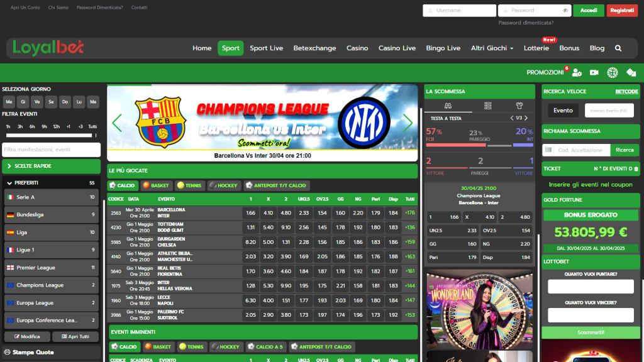Switch to the Sport Live section
Screen dimensions: 644x362
(x=267, y=48)
